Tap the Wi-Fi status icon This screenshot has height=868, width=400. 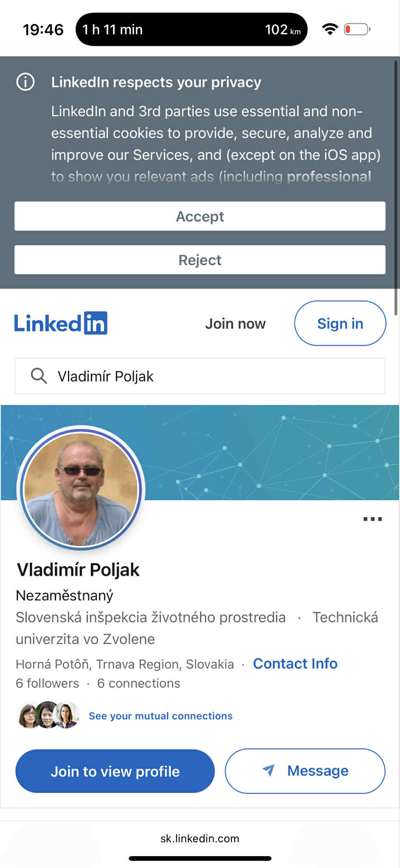[x=330, y=29]
